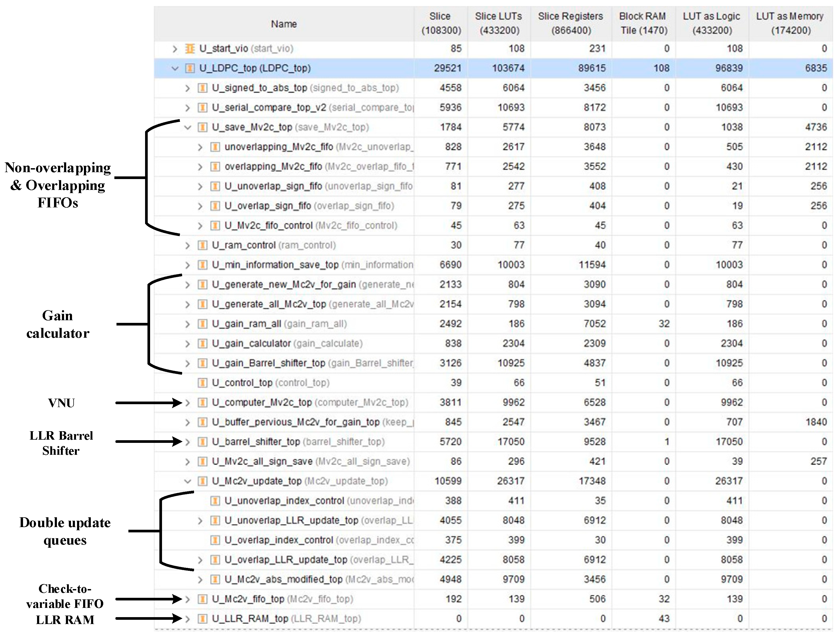Click the U_signed_to_abs_top module icon
This screenshot has height=637, width=840.
(x=203, y=88)
